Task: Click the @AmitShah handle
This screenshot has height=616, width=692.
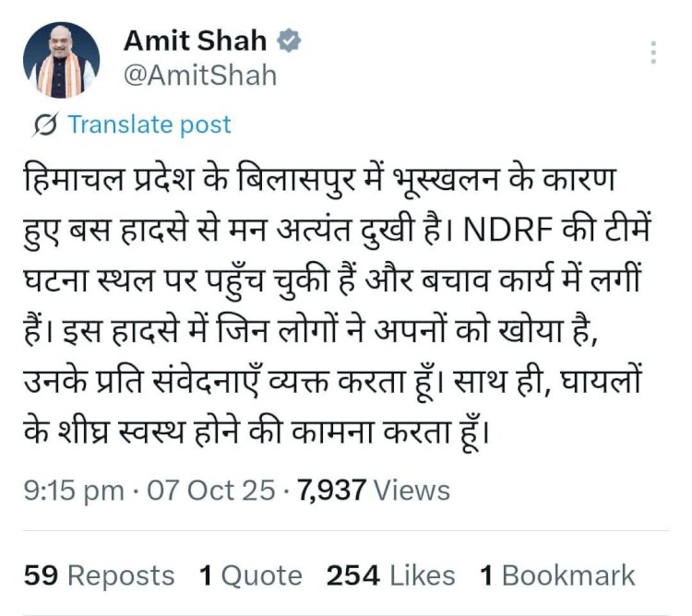Action: tap(200, 75)
